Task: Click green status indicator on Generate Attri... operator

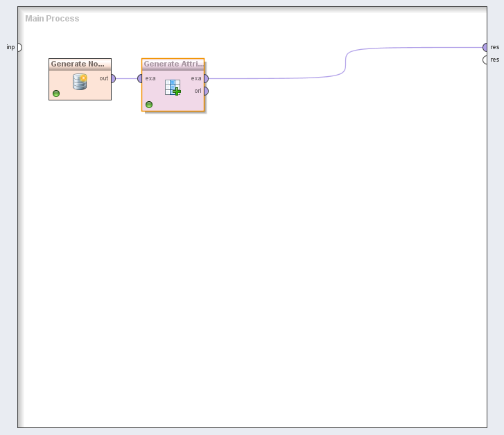Action: (x=149, y=105)
